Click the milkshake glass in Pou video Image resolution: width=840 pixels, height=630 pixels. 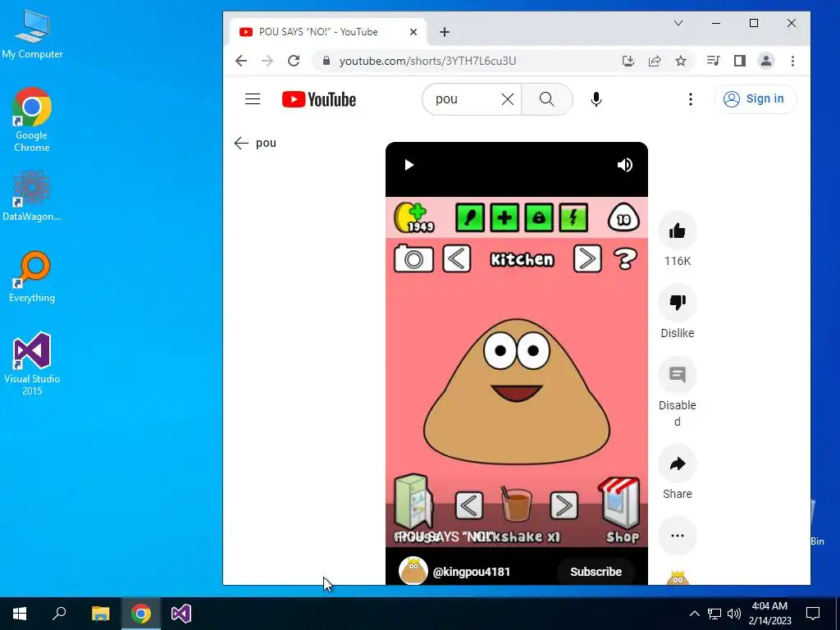coord(517,504)
